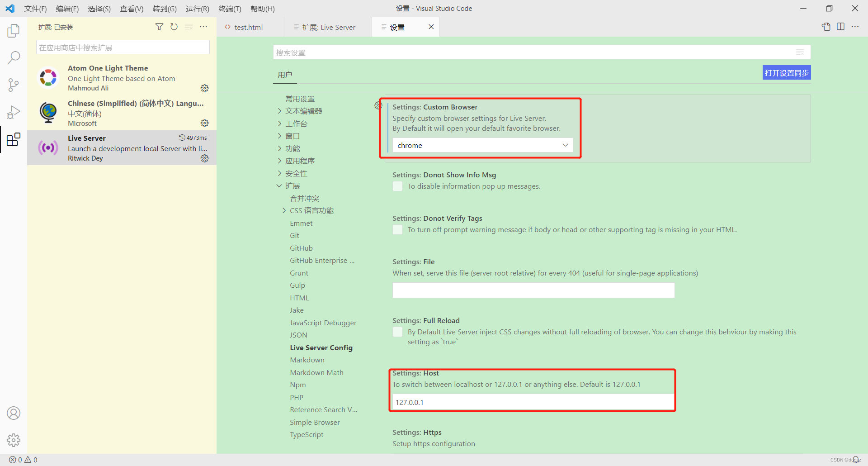Expand the 工作台 settings category
868x466 pixels.
click(x=279, y=124)
